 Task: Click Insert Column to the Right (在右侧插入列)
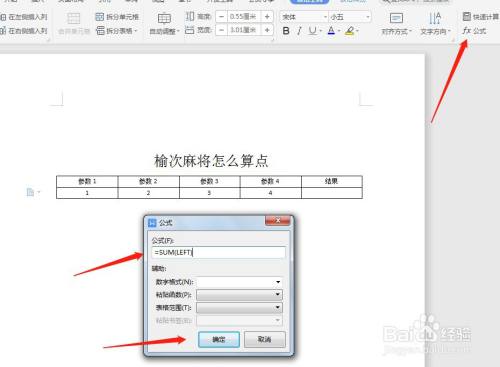[x=24, y=31]
